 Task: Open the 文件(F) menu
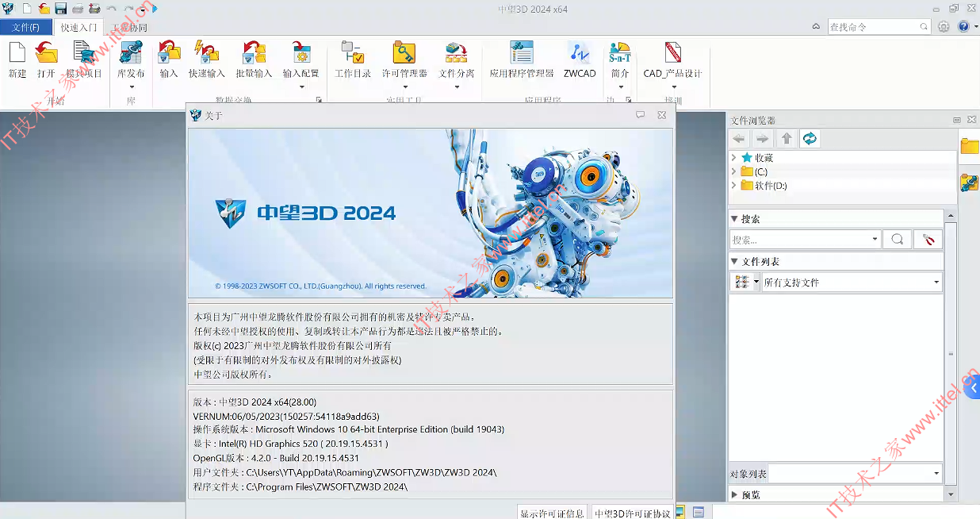(x=25, y=27)
